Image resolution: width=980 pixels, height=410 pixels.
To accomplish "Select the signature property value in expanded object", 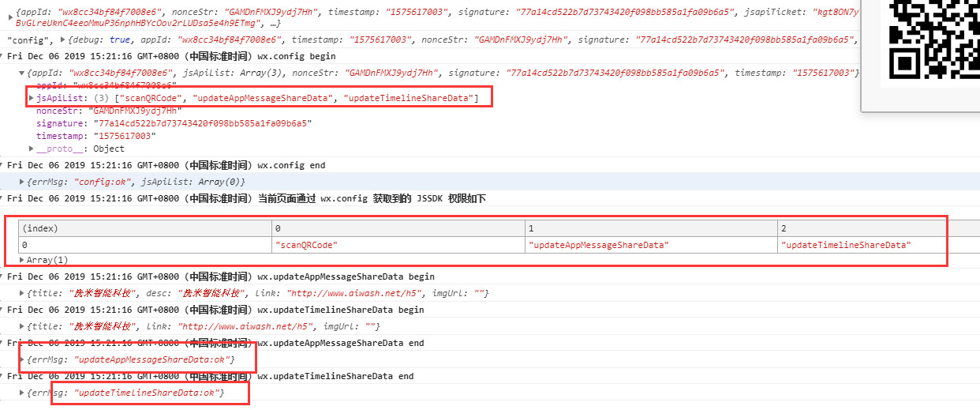I will click(202, 123).
